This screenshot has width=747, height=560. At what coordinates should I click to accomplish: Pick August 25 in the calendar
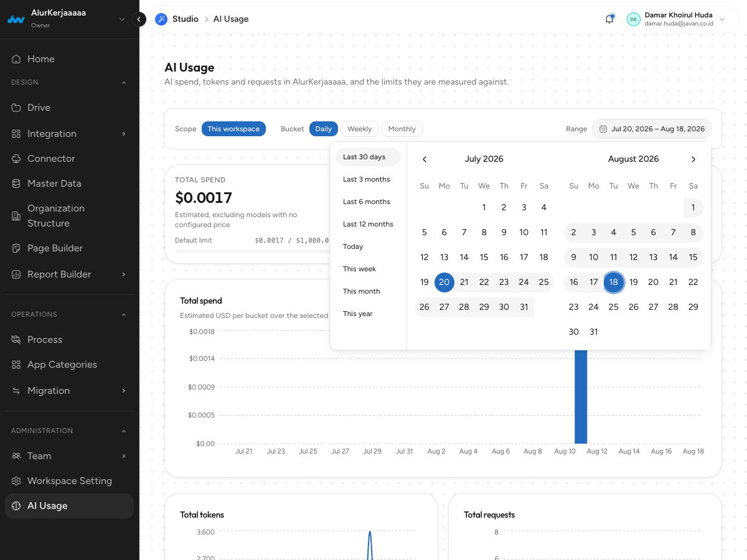pos(614,307)
